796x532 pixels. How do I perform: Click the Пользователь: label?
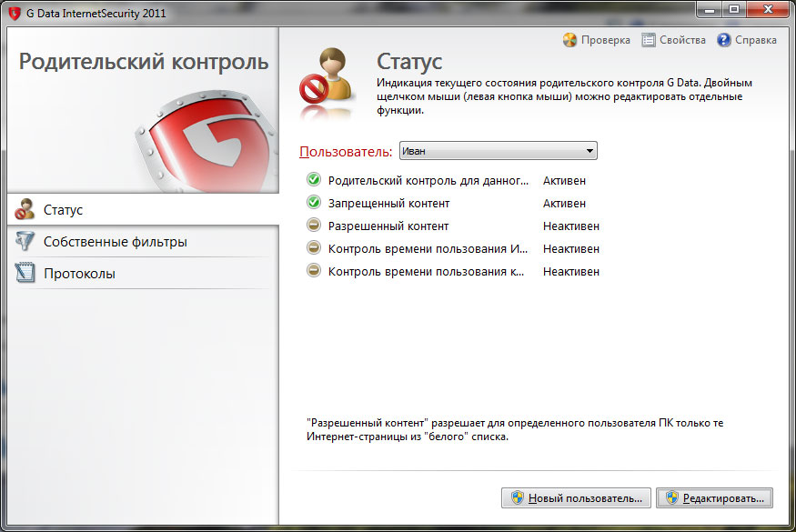(x=346, y=151)
